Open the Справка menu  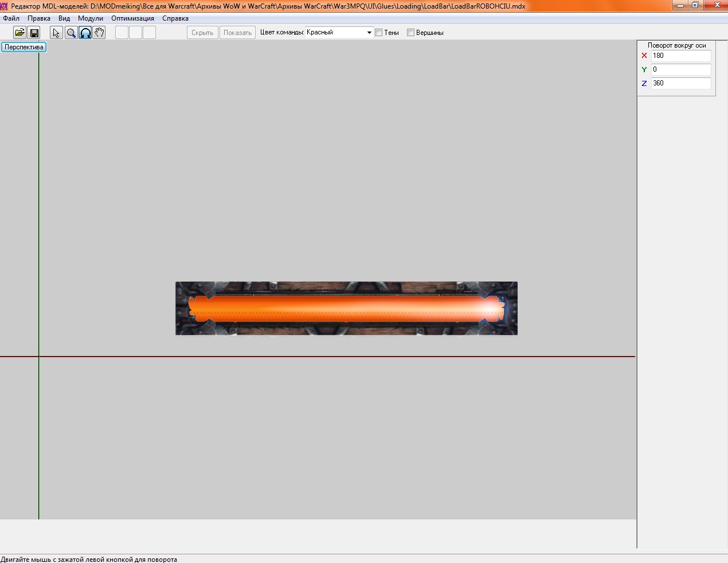[175, 18]
